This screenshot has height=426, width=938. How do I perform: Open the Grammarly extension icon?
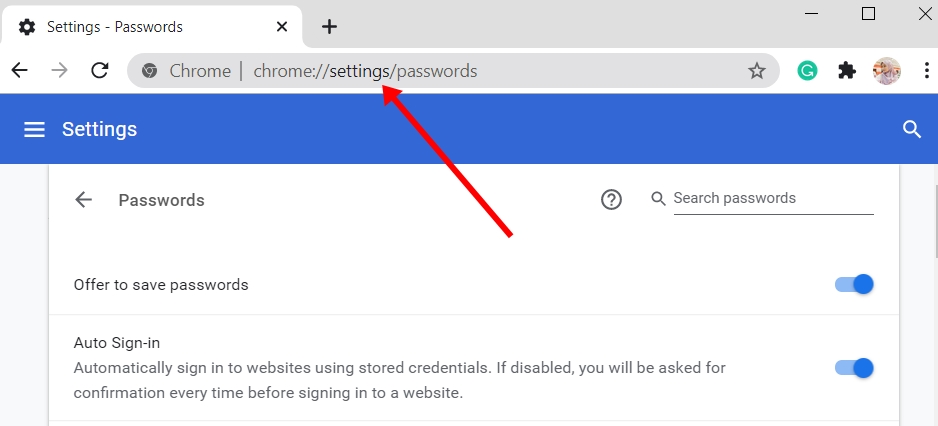807,71
